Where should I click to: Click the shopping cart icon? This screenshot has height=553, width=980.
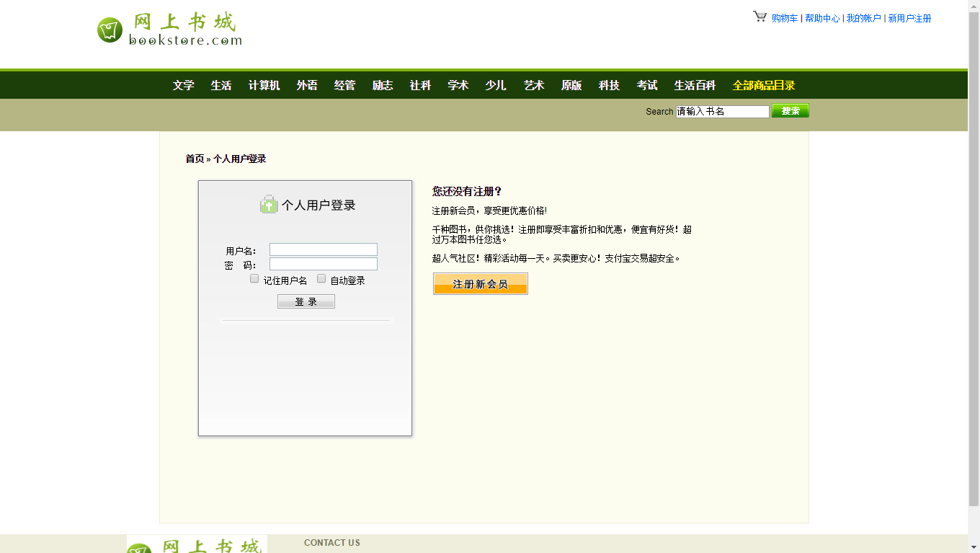point(760,17)
